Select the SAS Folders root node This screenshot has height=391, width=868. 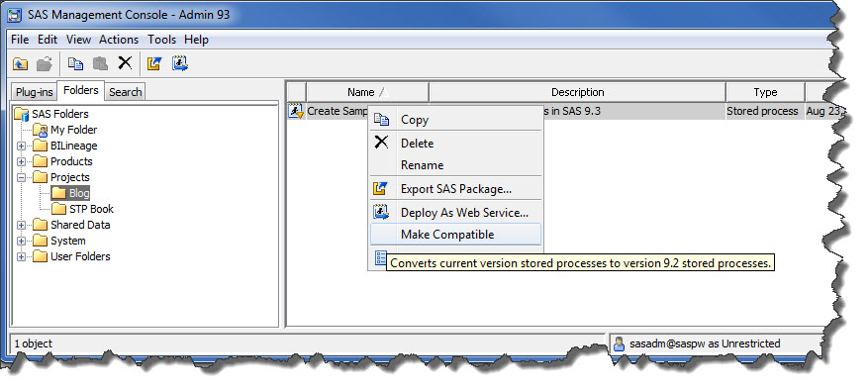59,114
